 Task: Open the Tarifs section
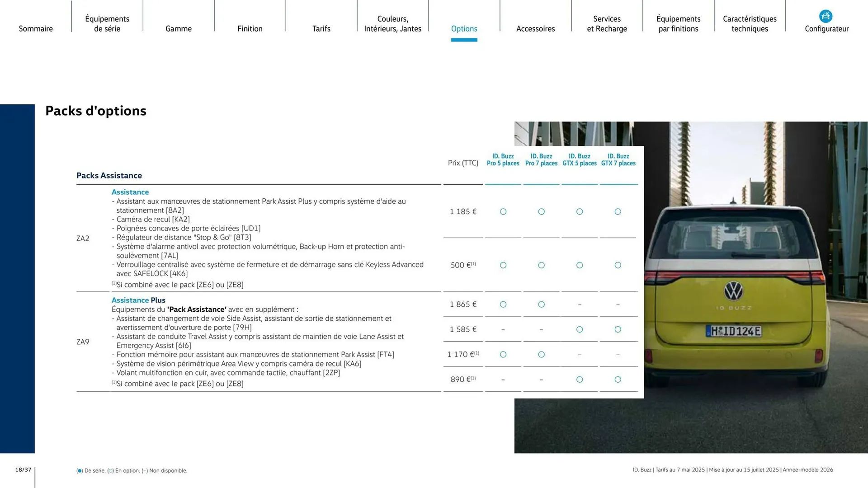tap(321, 28)
